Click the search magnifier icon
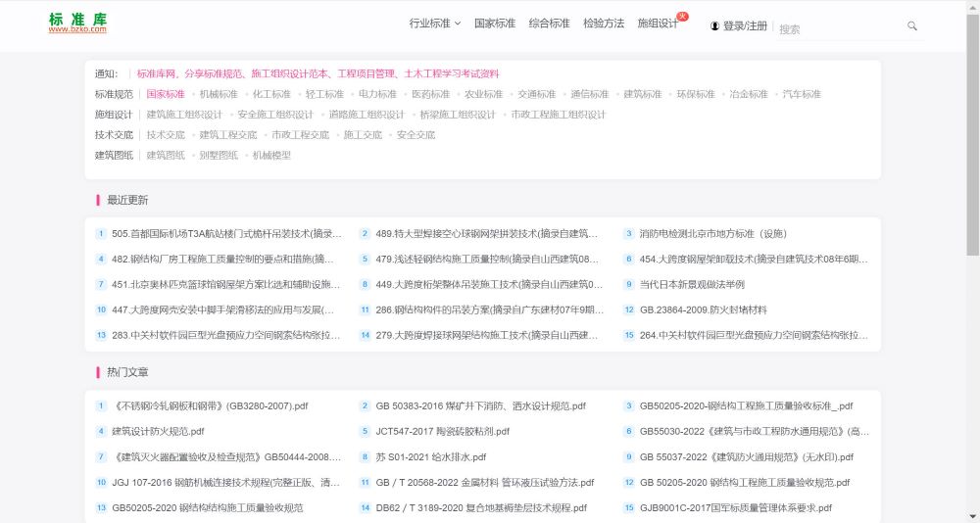The image size is (980, 523). coord(912,26)
